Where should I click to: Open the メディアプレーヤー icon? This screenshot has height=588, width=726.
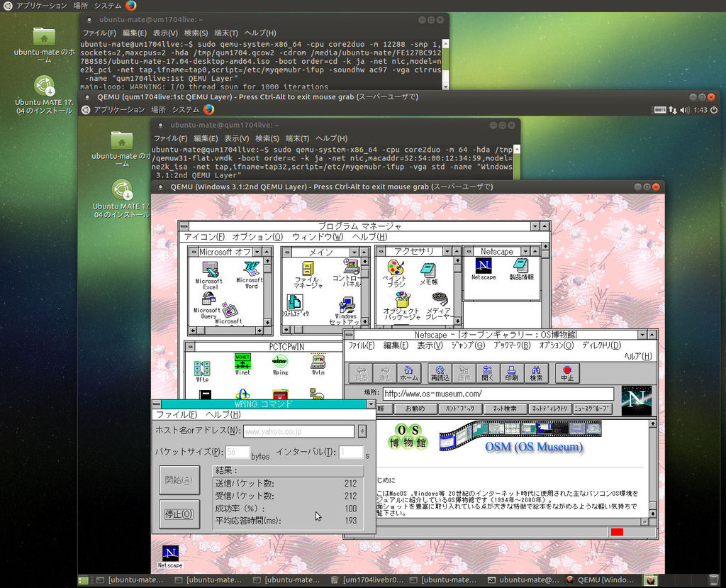[x=438, y=306]
